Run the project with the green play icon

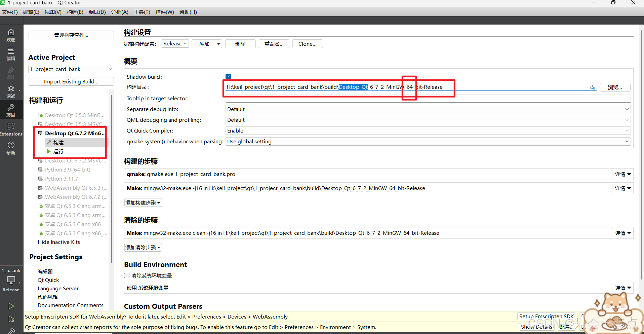[11, 306]
